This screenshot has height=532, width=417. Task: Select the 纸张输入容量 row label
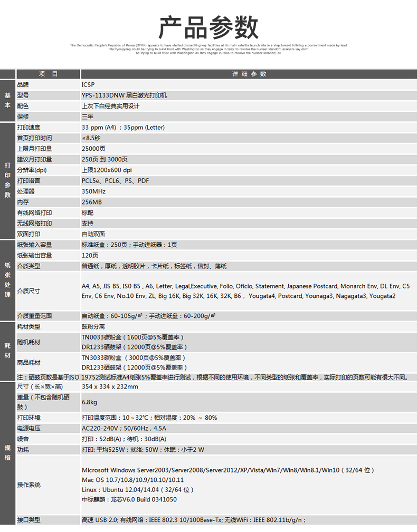pyautogui.click(x=35, y=245)
